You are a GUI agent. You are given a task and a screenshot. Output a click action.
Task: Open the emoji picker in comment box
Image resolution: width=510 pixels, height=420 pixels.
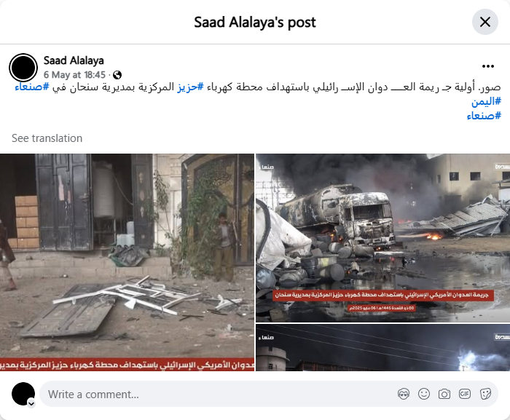pos(424,394)
